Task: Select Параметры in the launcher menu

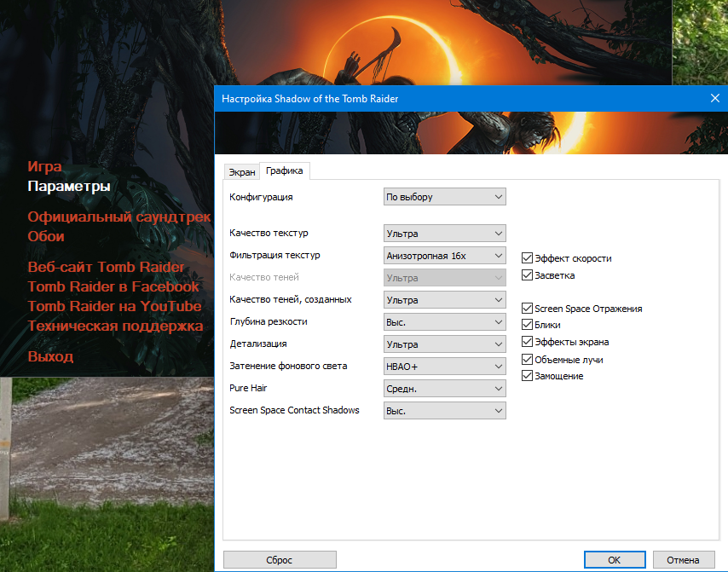Action: click(69, 186)
